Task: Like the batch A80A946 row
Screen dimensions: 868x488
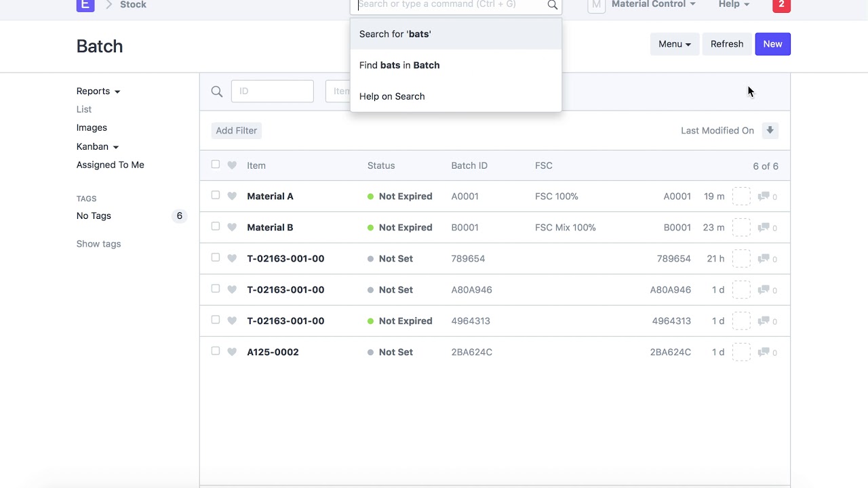Action: (x=232, y=290)
